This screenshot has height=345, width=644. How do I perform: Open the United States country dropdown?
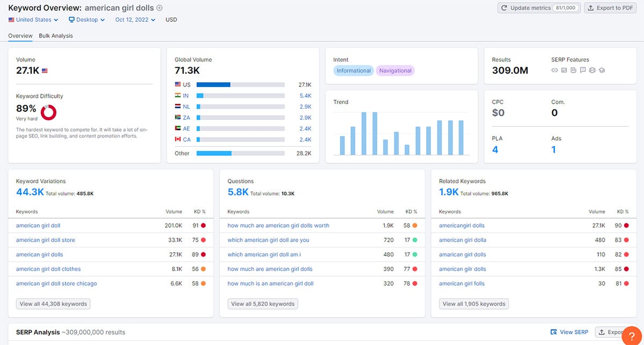coord(33,20)
